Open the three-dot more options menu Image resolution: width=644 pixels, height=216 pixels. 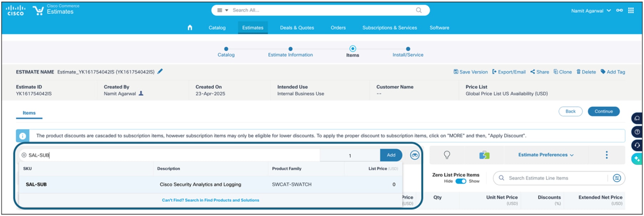pos(607,155)
